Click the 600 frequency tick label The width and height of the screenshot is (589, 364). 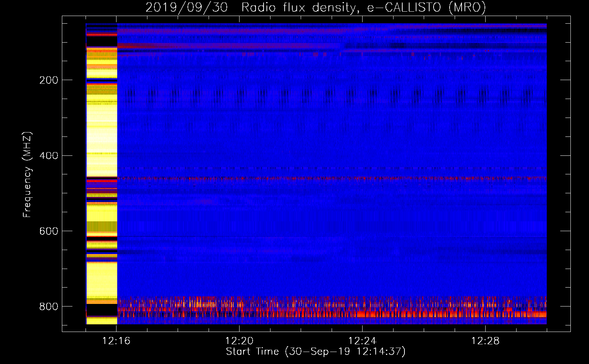pyautogui.click(x=49, y=231)
